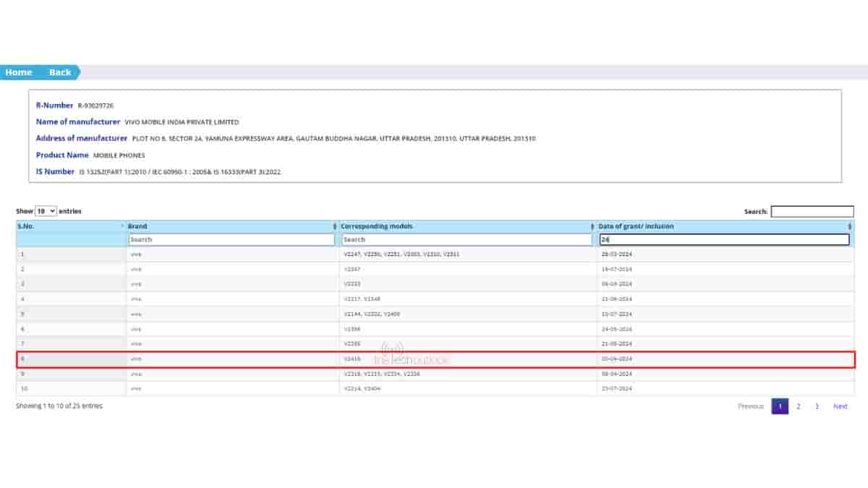
Task: Open the Show entries count dropdown
Action: (46, 211)
